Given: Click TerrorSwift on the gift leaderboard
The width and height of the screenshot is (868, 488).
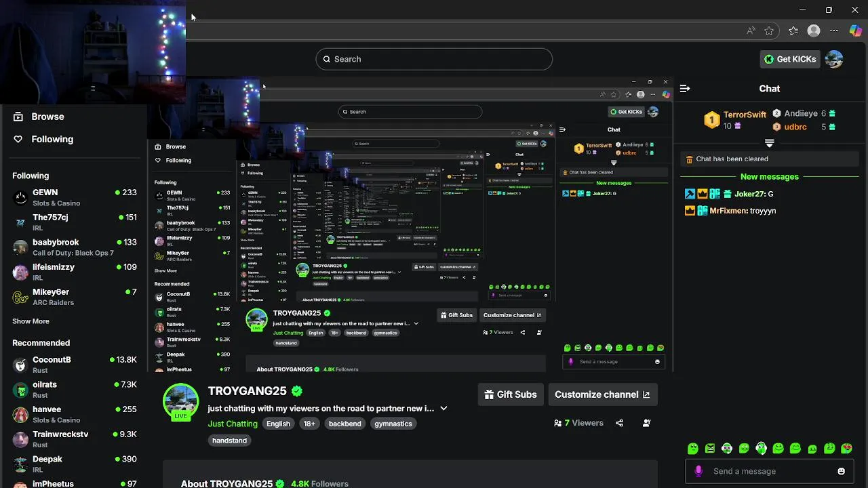Looking at the screenshot, I should [745, 115].
